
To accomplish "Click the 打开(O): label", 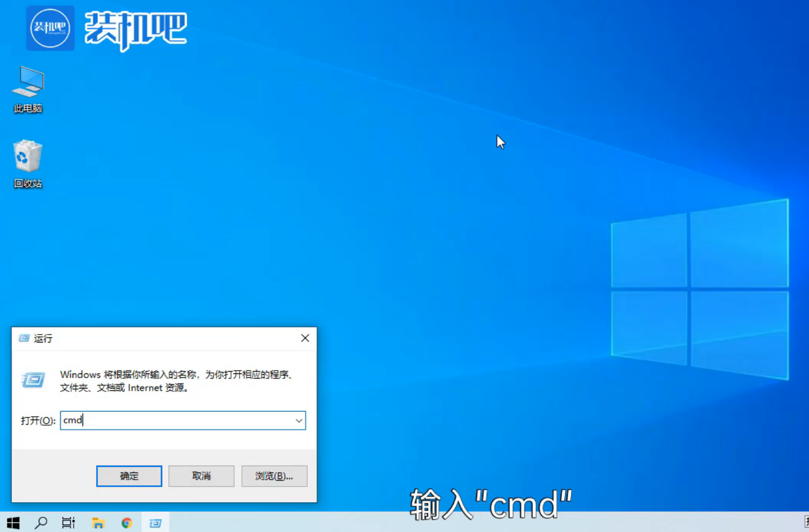I will (38, 421).
